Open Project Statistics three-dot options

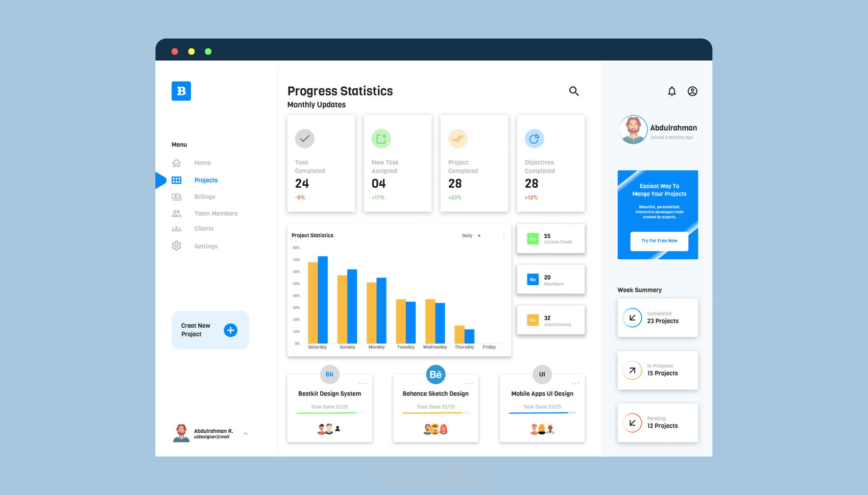point(503,237)
